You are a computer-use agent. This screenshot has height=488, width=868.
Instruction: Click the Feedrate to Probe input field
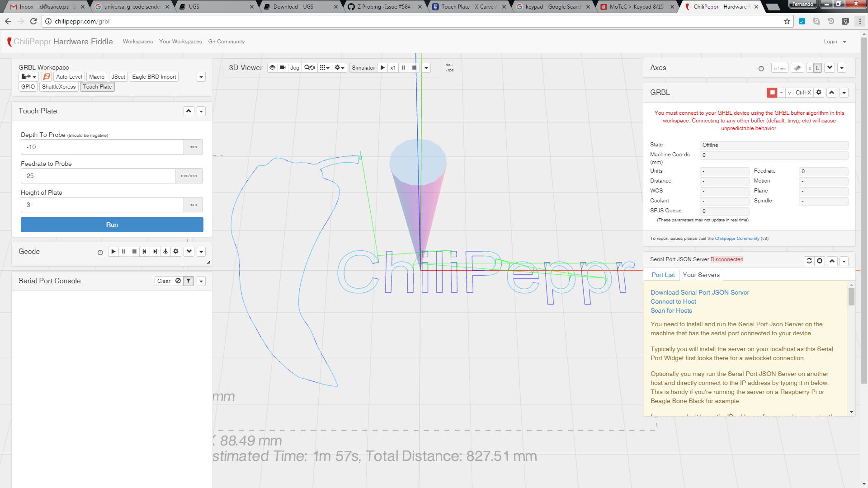98,176
